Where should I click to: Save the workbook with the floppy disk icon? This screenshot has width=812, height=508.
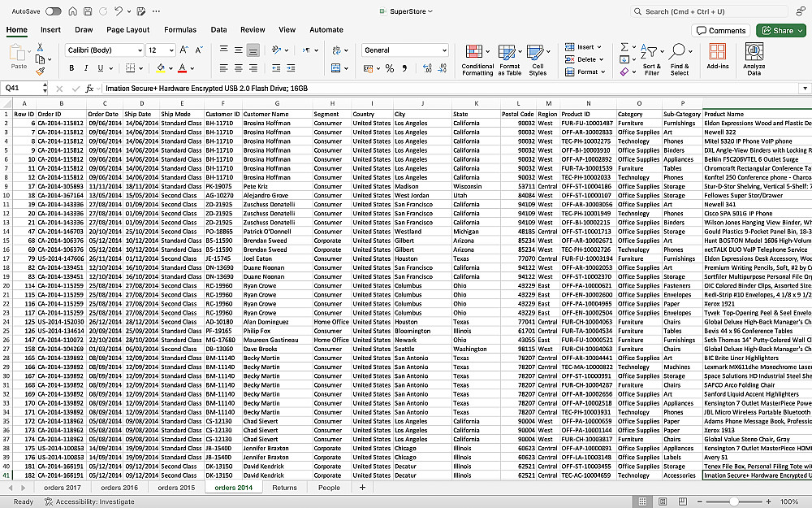click(x=88, y=11)
